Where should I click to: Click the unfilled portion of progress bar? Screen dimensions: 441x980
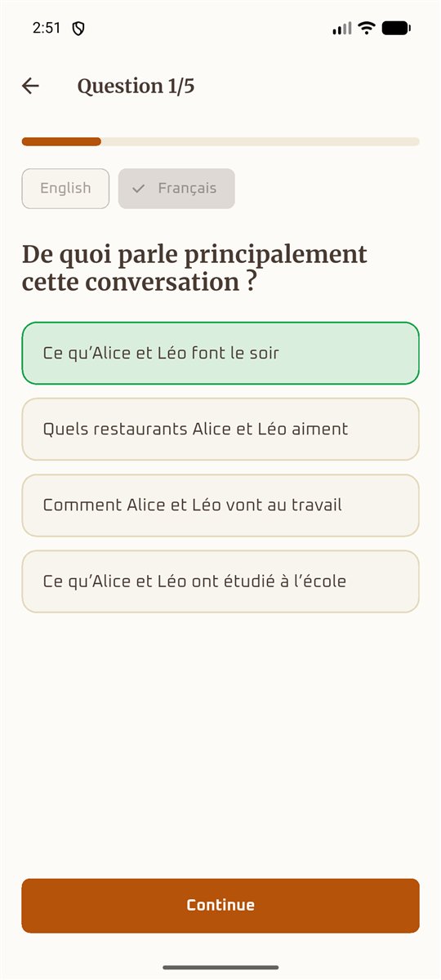[x=260, y=141]
